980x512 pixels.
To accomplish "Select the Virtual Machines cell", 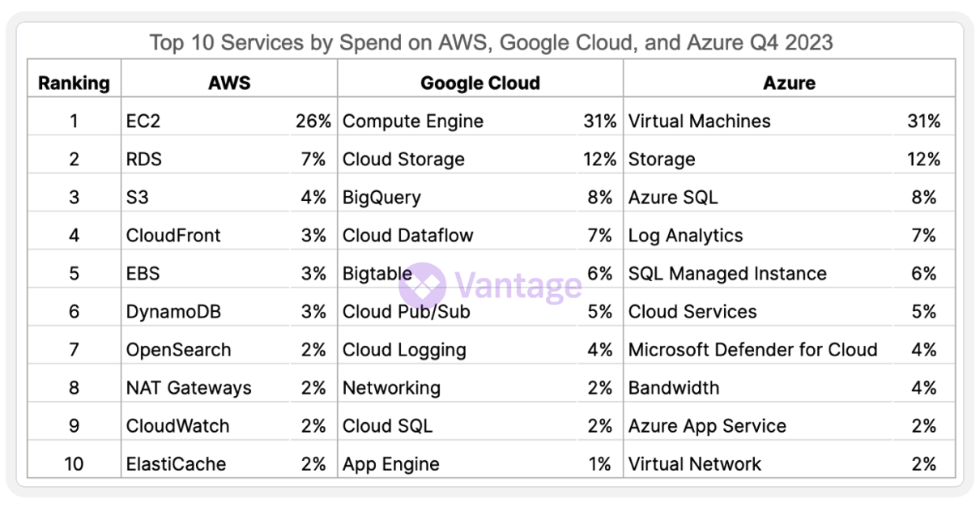I will pyautogui.click(x=699, y=122).
